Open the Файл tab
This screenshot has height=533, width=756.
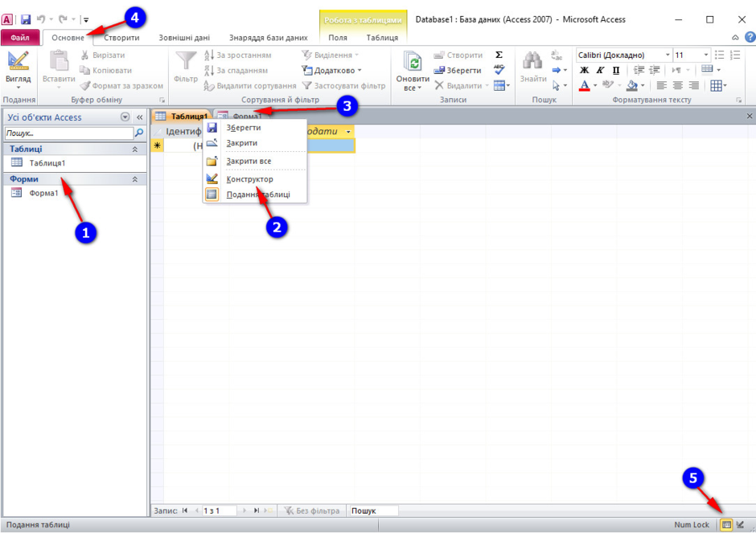pyautogui.click(x=20, y=38)
